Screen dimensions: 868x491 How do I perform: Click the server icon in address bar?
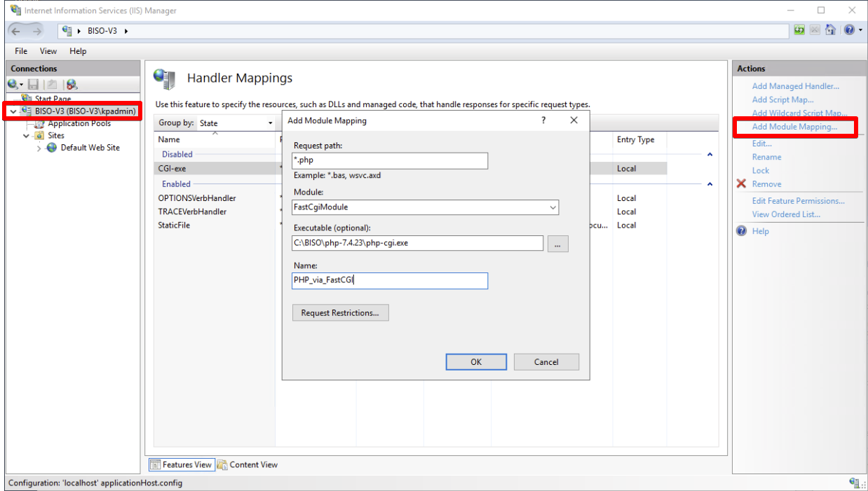[x=67, y=31]
